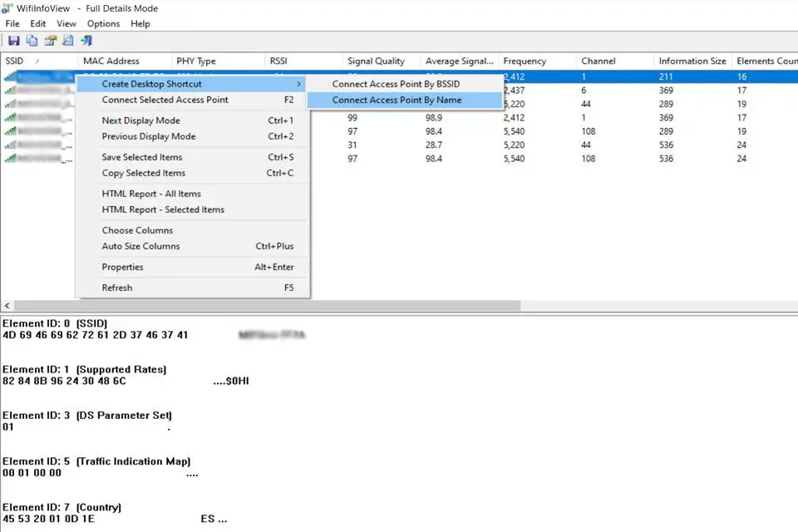Select Next Display Mode
798x532 pixels.
[x=192, y=121]
